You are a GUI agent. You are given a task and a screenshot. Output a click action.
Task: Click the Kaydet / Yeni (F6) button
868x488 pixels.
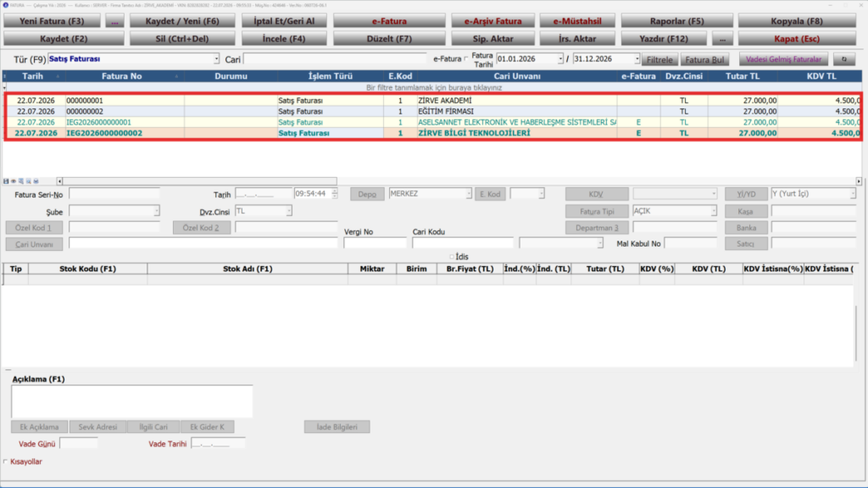pyautogui.click(x=182, y=21)
